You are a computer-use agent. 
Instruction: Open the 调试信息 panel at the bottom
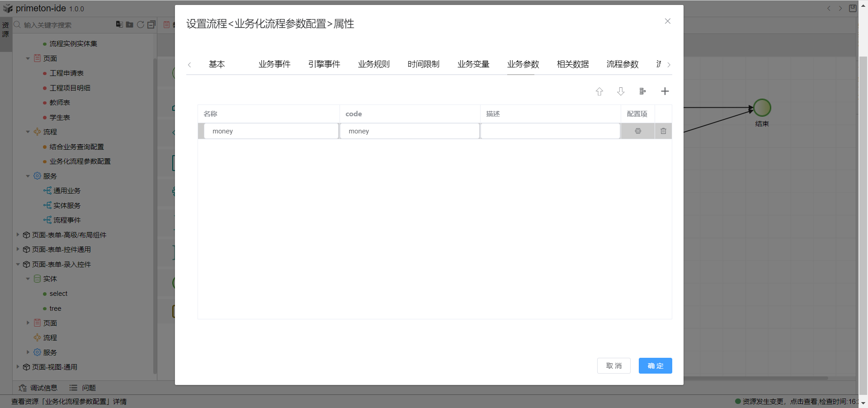coord(38,388)
